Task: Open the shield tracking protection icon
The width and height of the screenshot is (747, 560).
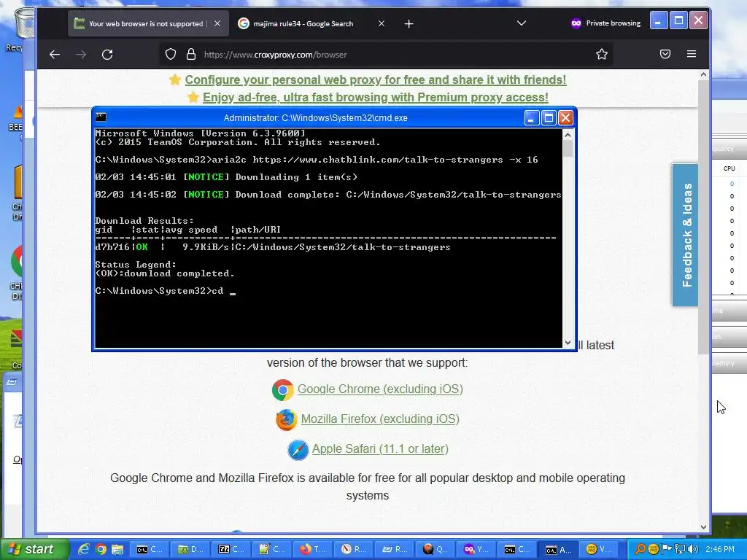Action: 171,54
